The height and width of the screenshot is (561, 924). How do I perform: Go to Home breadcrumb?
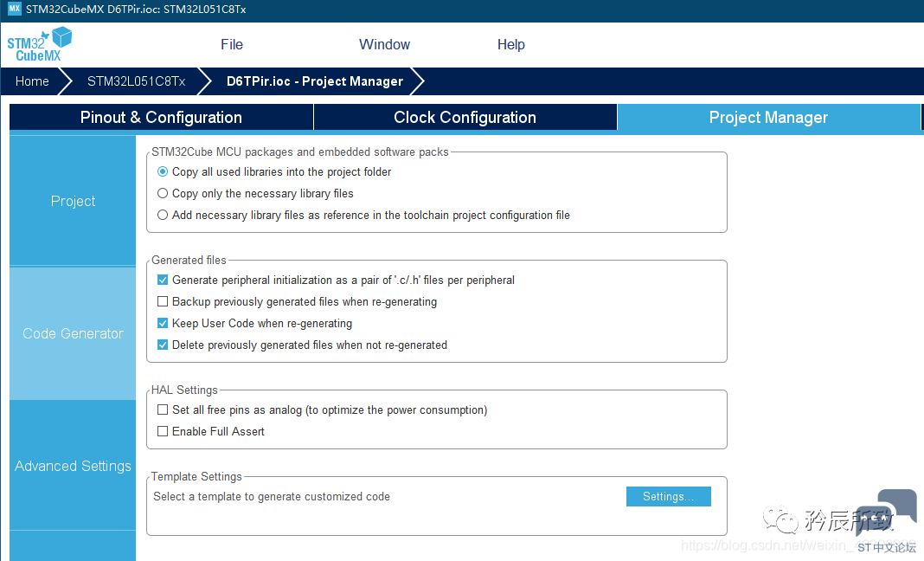point(32,81)
